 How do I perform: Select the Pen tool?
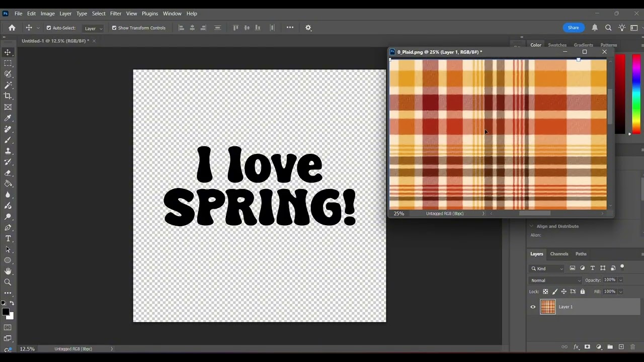(x=8, y=228)
